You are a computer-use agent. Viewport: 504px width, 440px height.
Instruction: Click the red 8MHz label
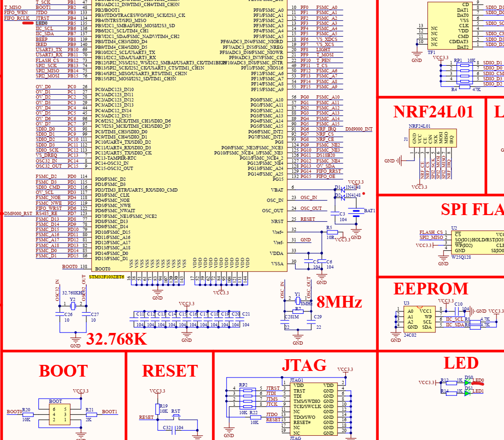(339, 301)
